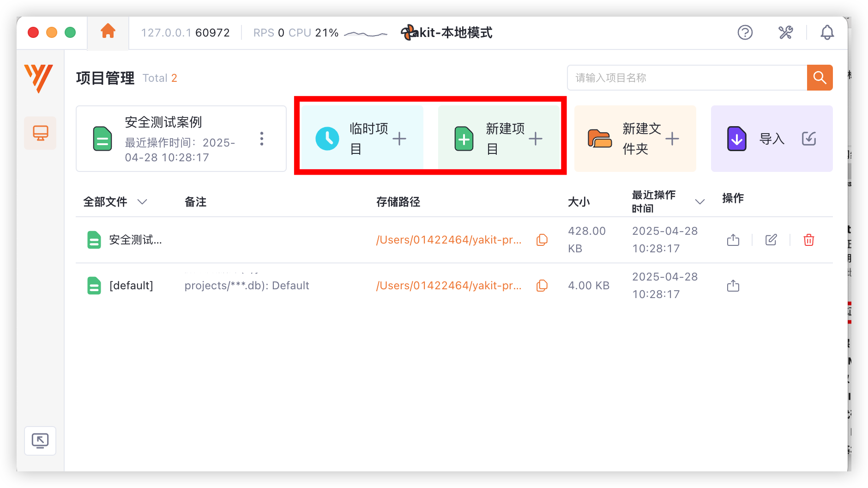Delete 安全测试案例 using the trash icon
Image resolution: width=868 pixels, height=488 pixels.
[x=808, y=240]
